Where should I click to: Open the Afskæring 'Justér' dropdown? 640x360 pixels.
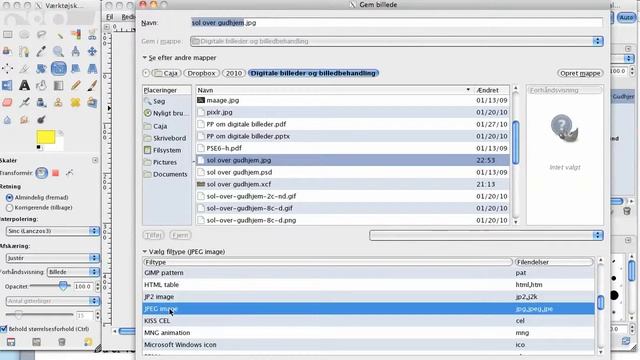point(53,258)
